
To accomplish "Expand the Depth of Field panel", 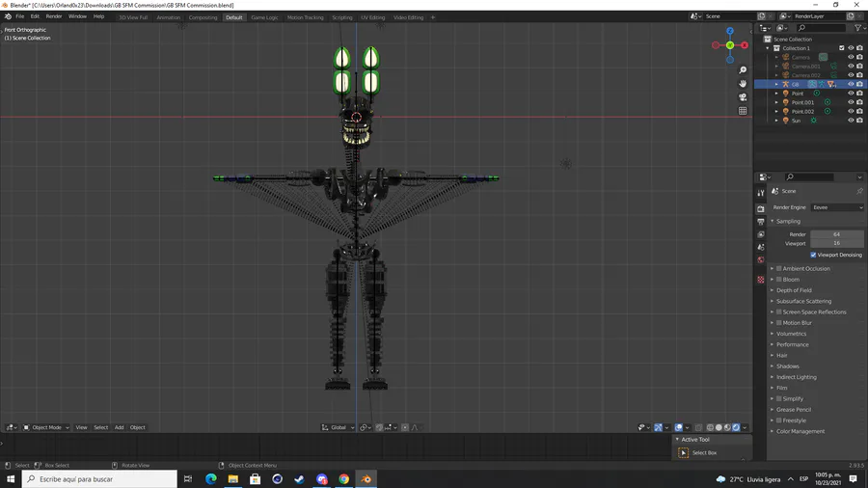I will coord(773,290).
